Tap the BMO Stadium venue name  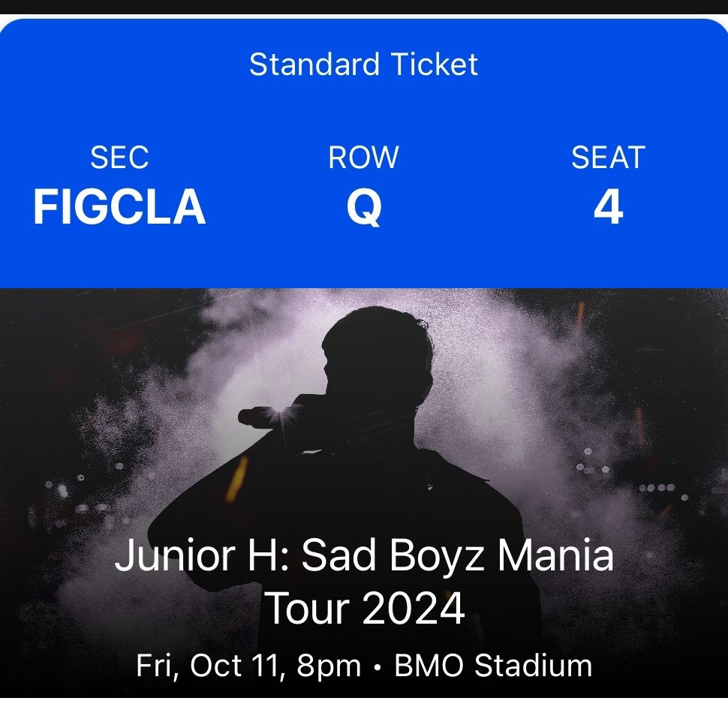pyautogui.click(x=493, y=665)
